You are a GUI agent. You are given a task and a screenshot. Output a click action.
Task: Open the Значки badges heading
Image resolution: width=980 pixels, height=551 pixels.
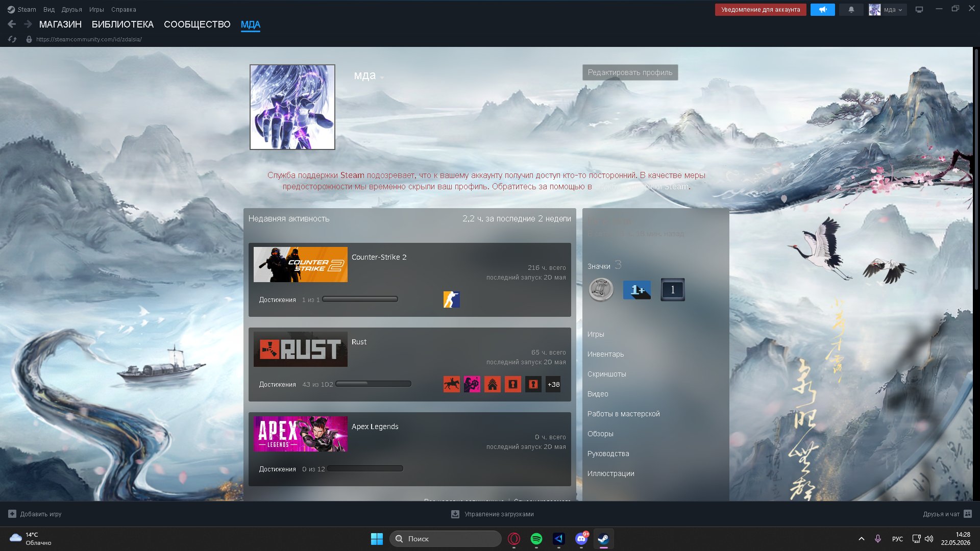coord(599,266)
